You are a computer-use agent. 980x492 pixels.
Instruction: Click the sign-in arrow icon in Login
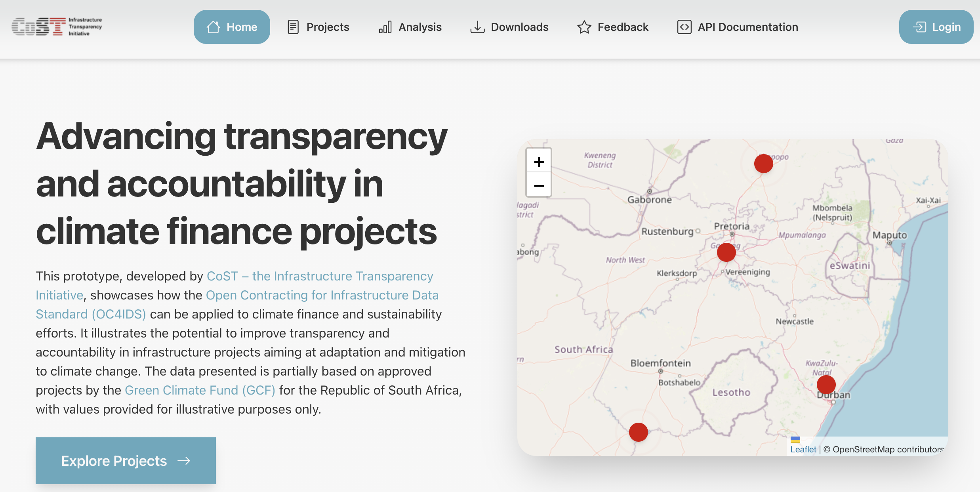click(919, 27)
